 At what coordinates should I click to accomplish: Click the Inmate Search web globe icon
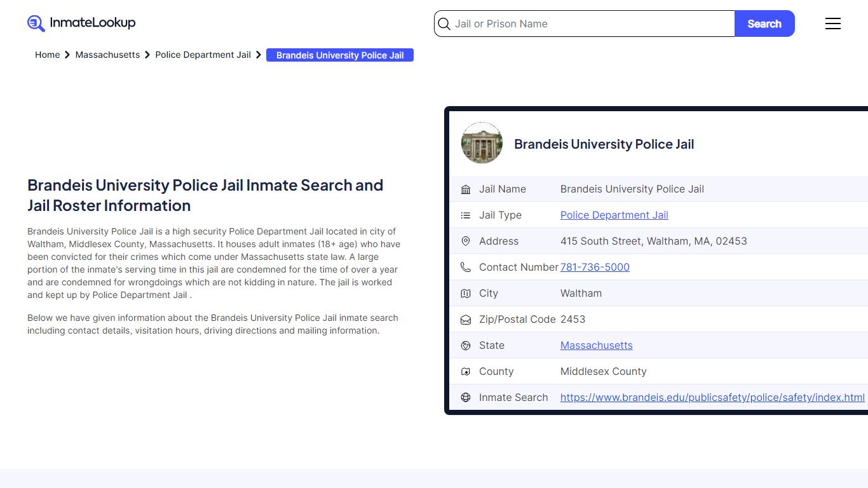pos(466,398)
